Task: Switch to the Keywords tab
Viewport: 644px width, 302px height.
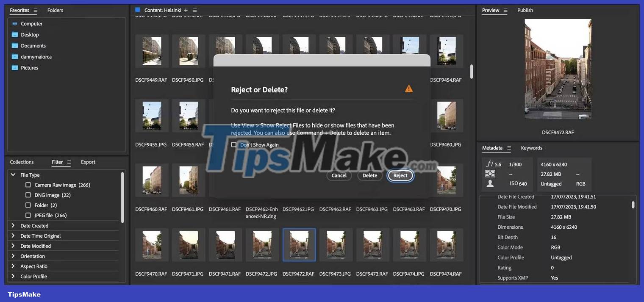Action: [x=531, y=148]
